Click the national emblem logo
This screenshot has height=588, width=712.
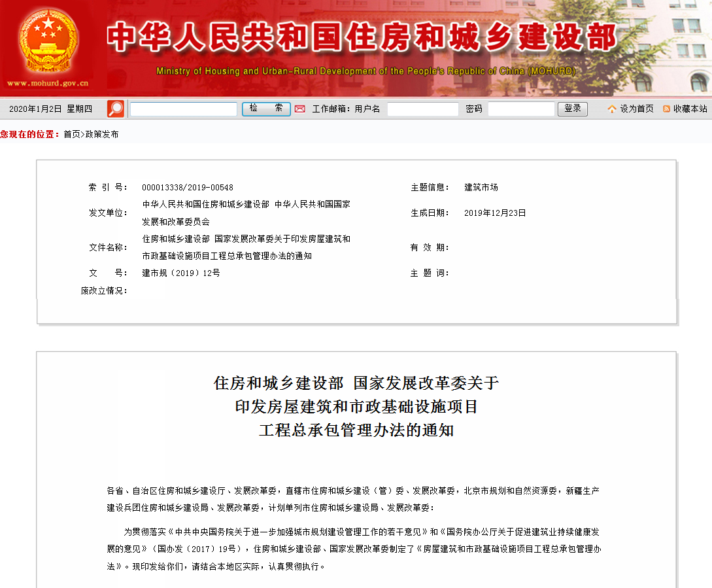pyautogui.click(x=48, y=41)
